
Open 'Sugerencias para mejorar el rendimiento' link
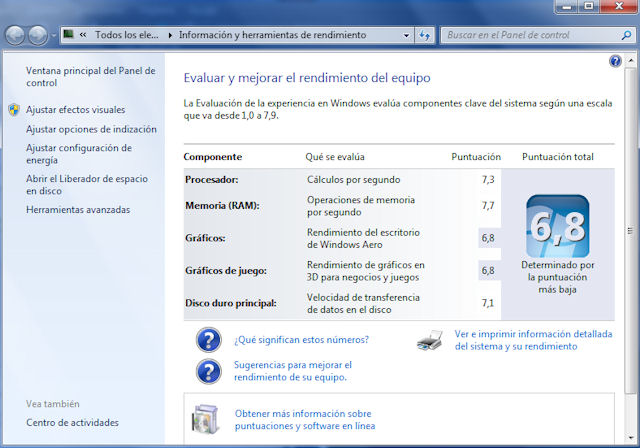[293, 371]
